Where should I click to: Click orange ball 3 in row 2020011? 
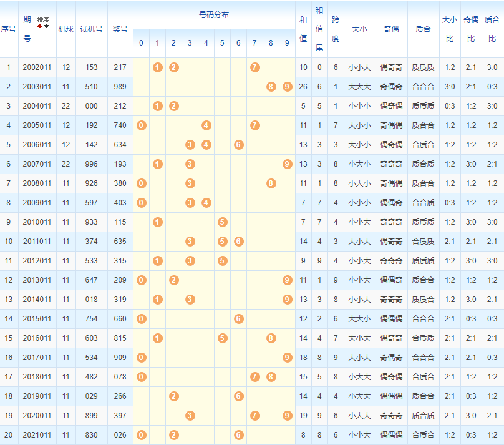point(190,415)
